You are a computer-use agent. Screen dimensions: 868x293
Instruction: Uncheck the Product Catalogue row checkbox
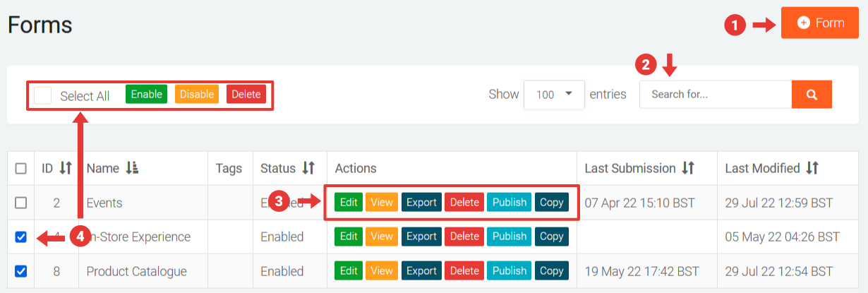(x=21, y=271)
